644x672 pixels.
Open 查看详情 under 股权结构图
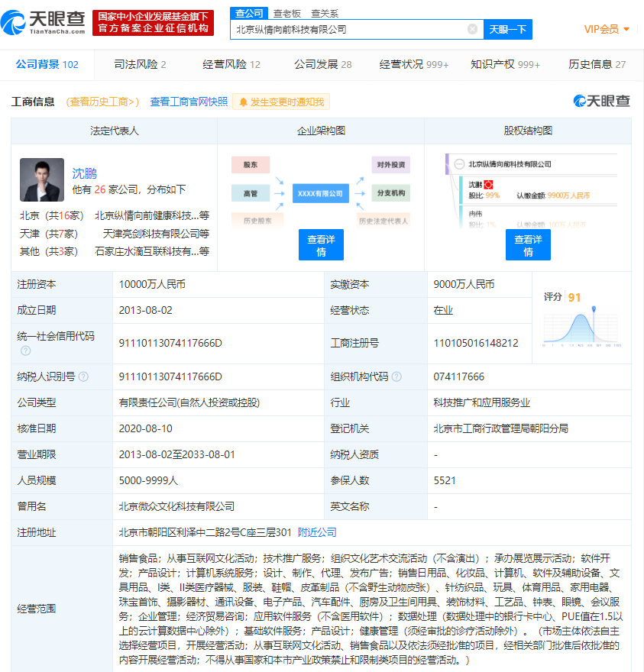528,244
